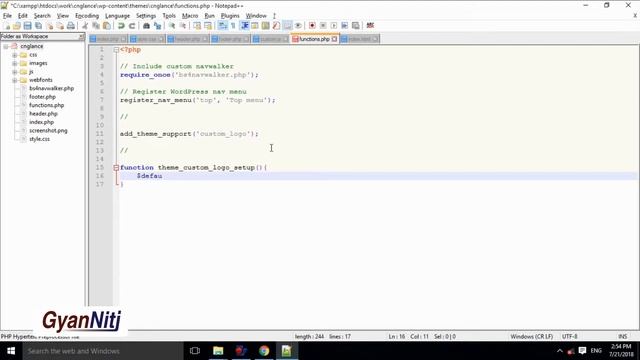
Task: Collapse the cnglance root folder
Action: pos(6,47)
